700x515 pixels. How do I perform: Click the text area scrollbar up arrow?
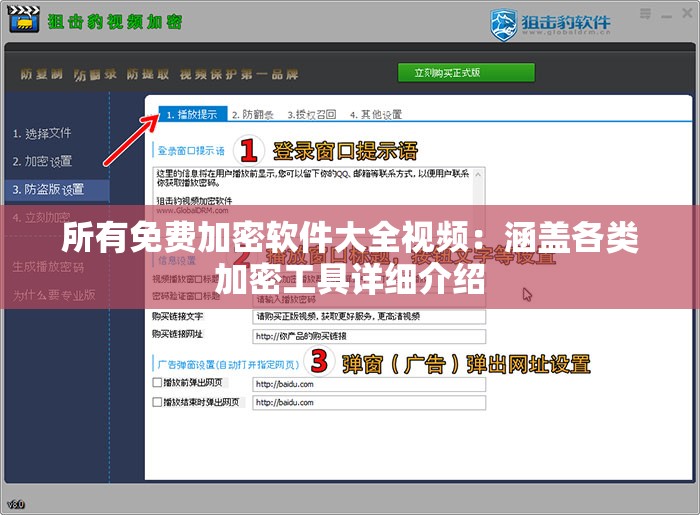tap(478, 174)
